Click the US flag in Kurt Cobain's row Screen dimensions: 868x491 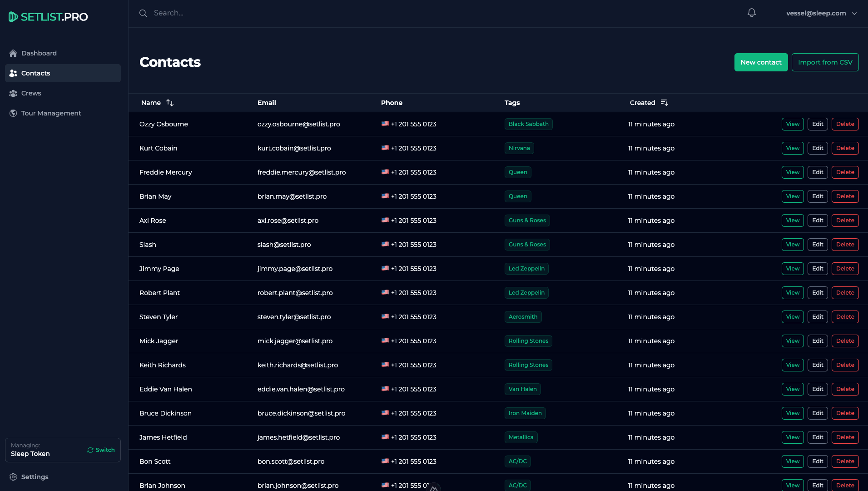[x=385, y=148]
